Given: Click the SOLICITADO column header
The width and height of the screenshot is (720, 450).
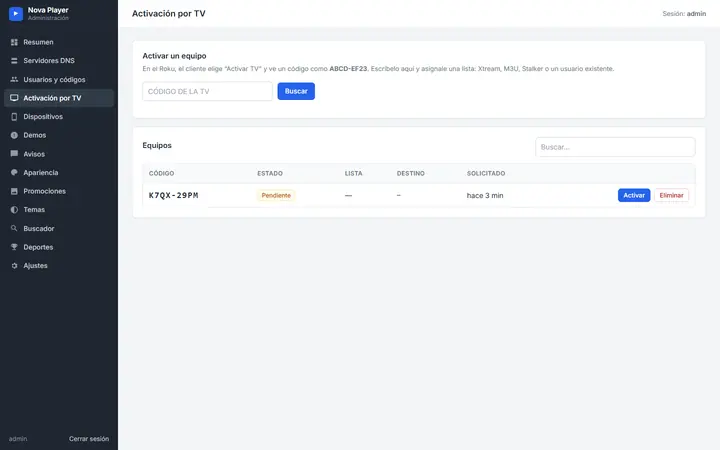Looking at the screenshot, I should (486, 173).
